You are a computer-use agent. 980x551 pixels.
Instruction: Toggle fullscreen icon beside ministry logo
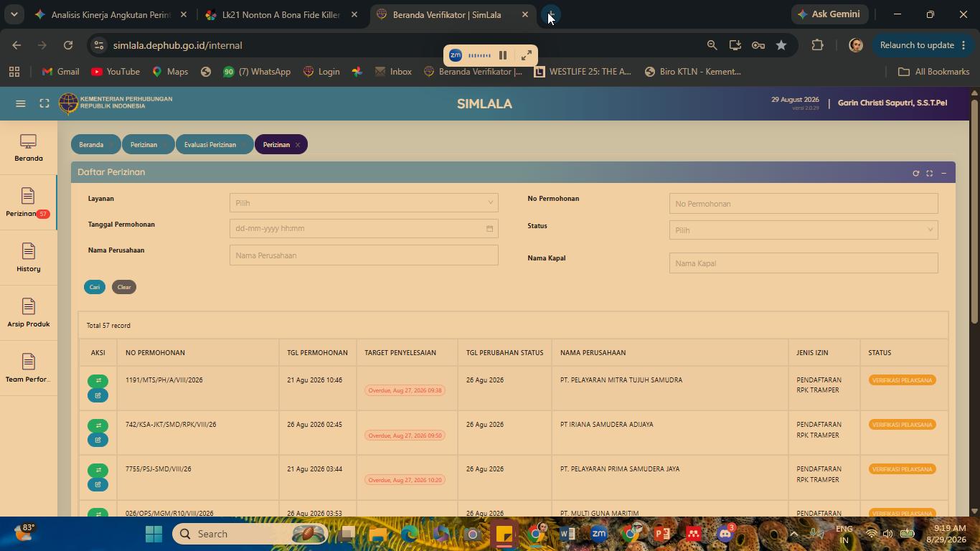(x=44, y=103)
